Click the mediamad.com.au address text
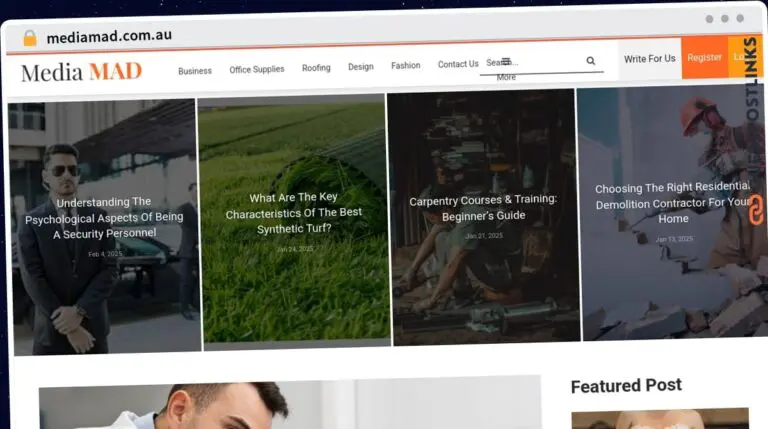This screenshot has width=768, height=429. coord(109,36)
